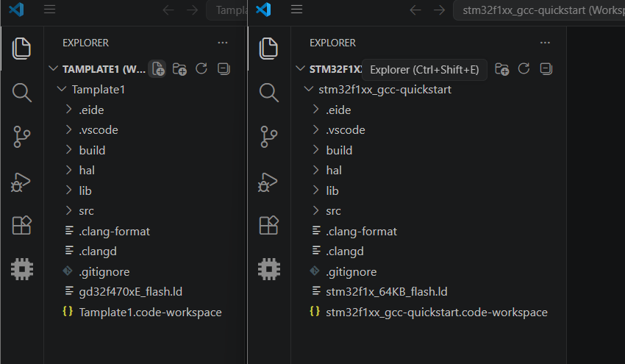
Task: Open Run and Debug in left window
Action: [21, 182]
